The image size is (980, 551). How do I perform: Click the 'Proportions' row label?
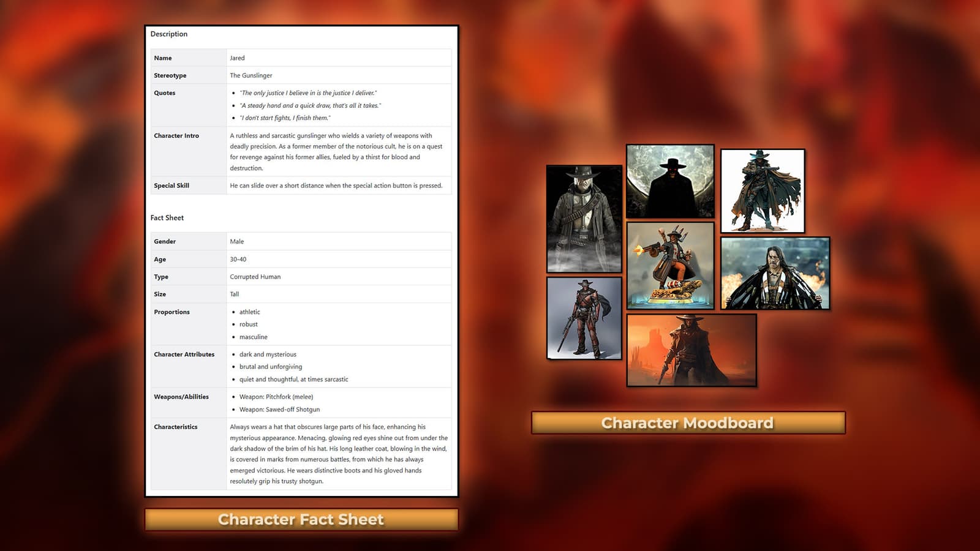click(x=172, y=312)
